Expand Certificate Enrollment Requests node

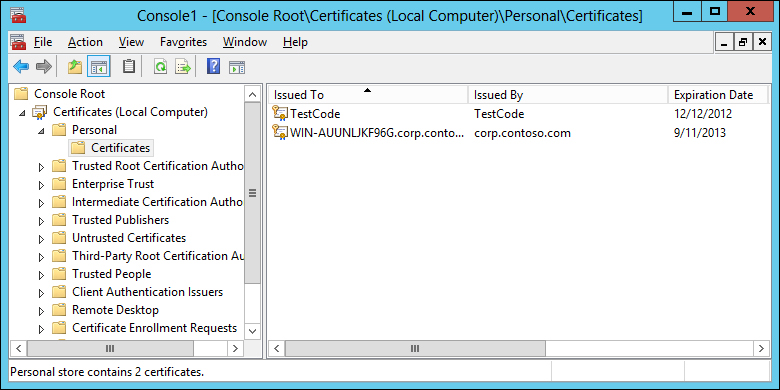click(41, 329)
